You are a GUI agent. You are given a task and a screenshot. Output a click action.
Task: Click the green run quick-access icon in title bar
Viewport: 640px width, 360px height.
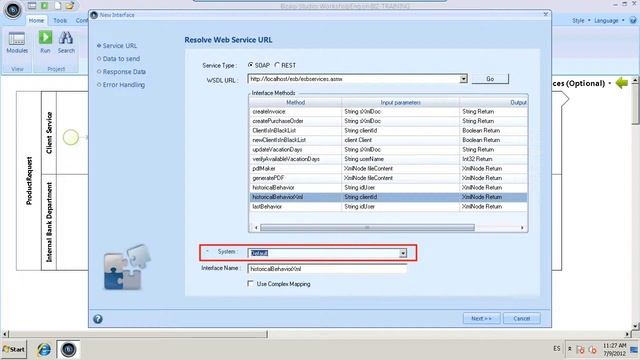point(44,5)
